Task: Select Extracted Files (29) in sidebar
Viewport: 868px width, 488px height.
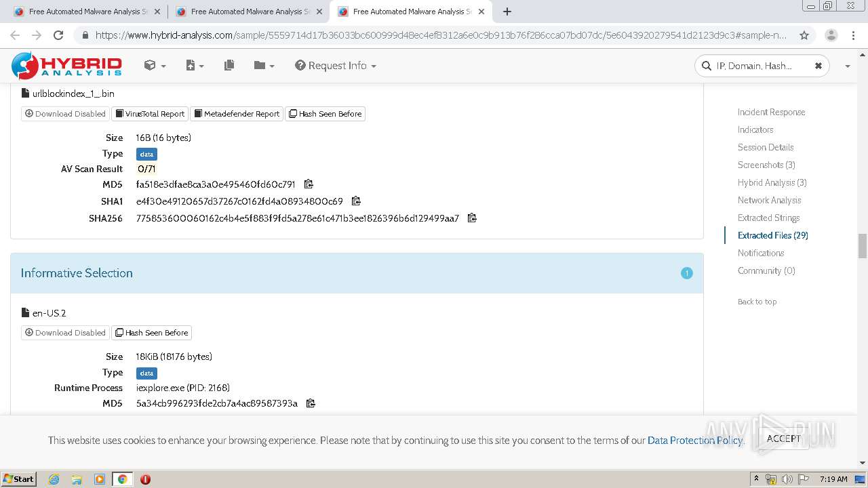Action: tap(772, 235)
